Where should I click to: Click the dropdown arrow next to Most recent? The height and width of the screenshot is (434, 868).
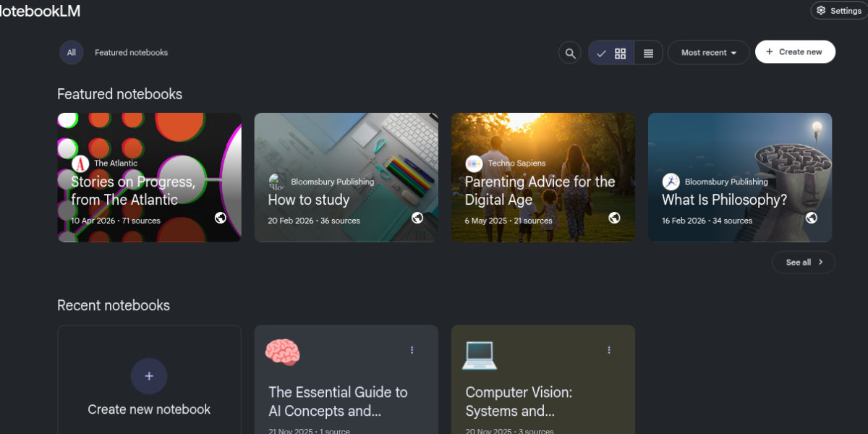tap(733, 54)
